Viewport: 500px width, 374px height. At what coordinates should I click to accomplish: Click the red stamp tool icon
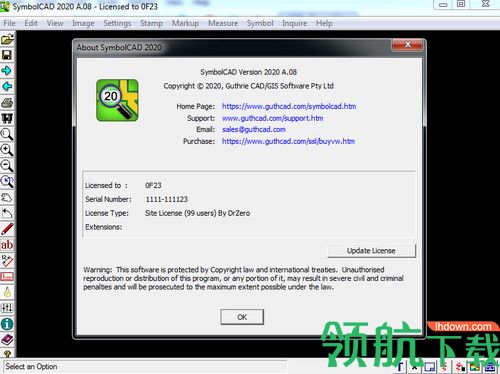click(x=7, y=276)
